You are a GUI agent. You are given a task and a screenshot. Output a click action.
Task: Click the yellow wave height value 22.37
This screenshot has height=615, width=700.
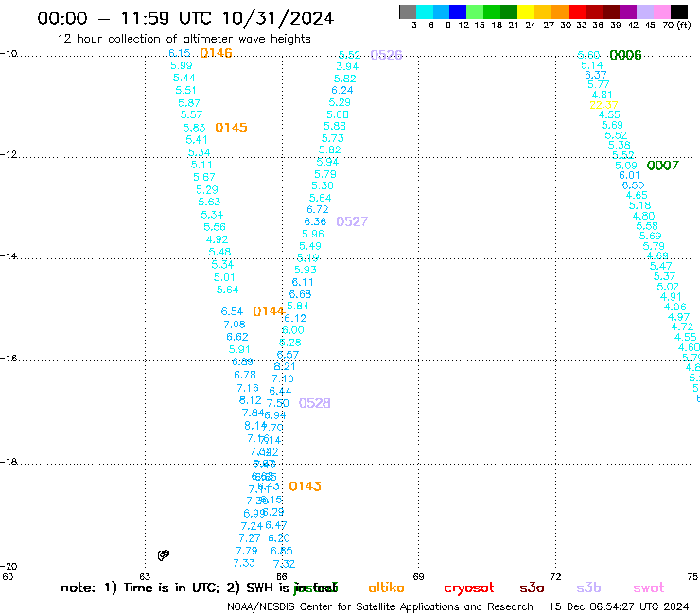[604, 105]
